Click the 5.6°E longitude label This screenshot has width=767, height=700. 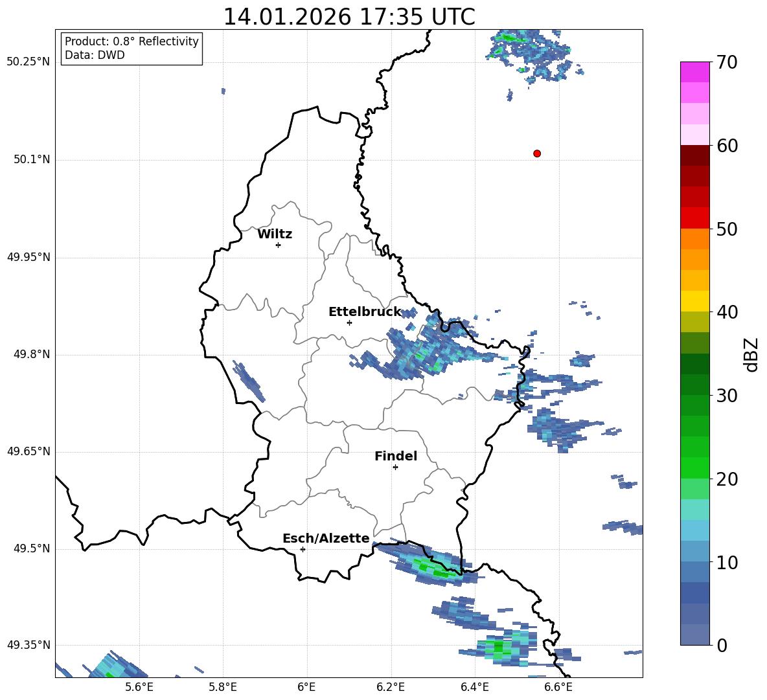(x=139, y=687)
